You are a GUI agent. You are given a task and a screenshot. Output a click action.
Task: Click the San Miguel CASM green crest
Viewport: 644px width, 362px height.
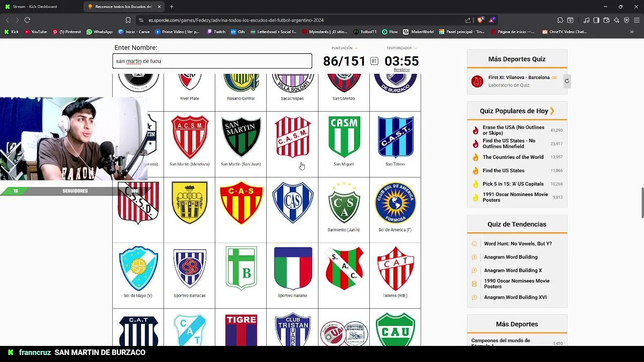point(344,137)
